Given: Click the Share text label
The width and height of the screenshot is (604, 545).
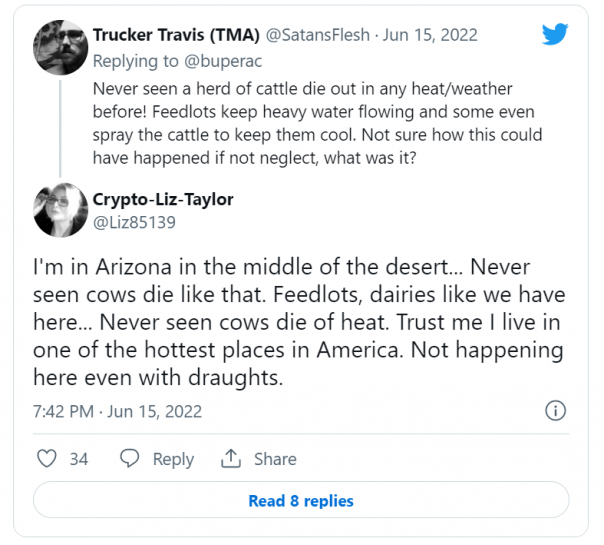Looking at the screenshot, I should (x=275, y=459).
